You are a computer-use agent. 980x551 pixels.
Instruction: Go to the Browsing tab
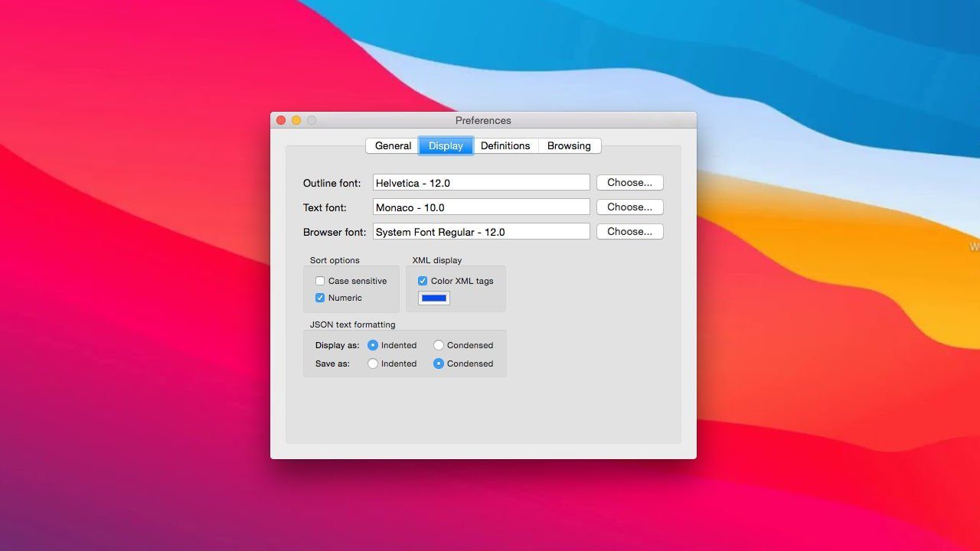(x=569, y=146)
